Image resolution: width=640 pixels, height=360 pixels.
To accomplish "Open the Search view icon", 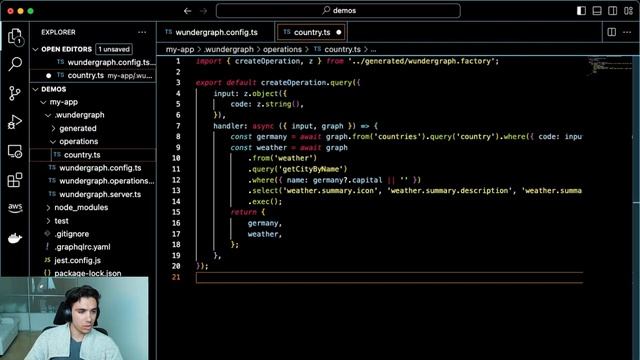I will pyautogui.click(x=15, y=64).
